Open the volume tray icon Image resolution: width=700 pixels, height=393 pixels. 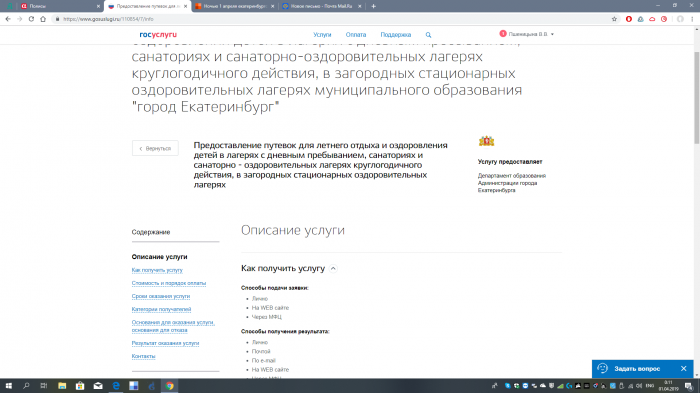(x=639, y=386)
